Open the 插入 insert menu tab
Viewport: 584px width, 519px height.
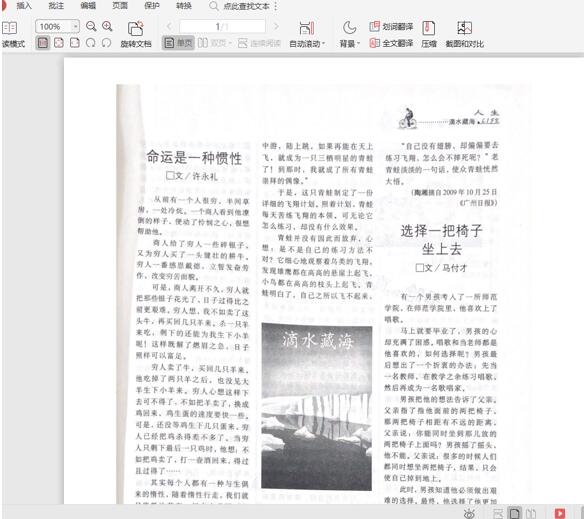tap(24, 6)
